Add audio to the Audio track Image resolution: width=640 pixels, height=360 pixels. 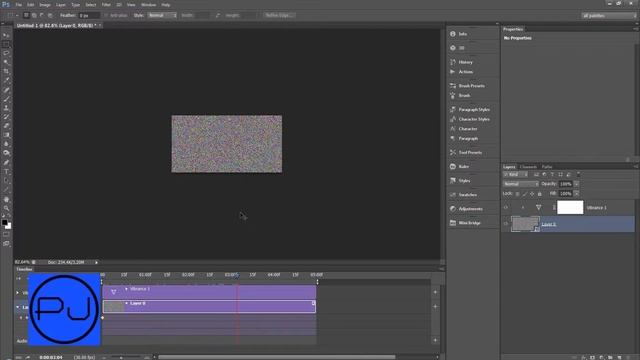pyautogui.click(x=435, y=340)
